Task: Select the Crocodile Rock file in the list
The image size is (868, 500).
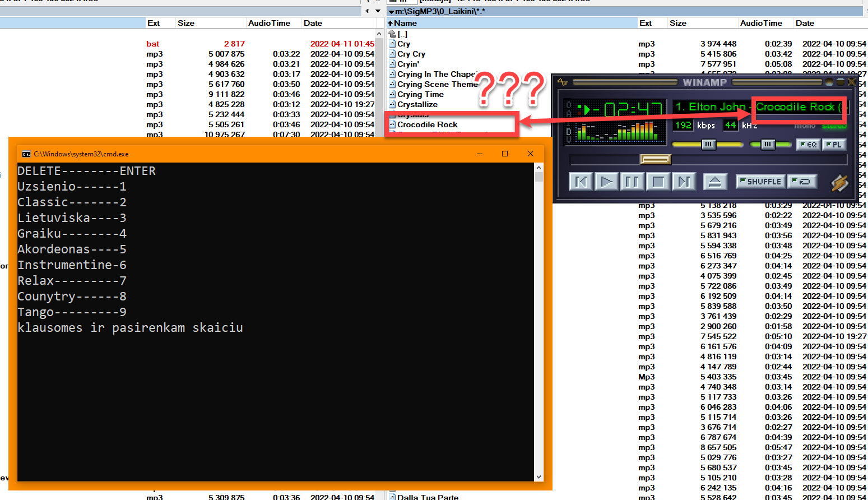Action: point(427,124)
